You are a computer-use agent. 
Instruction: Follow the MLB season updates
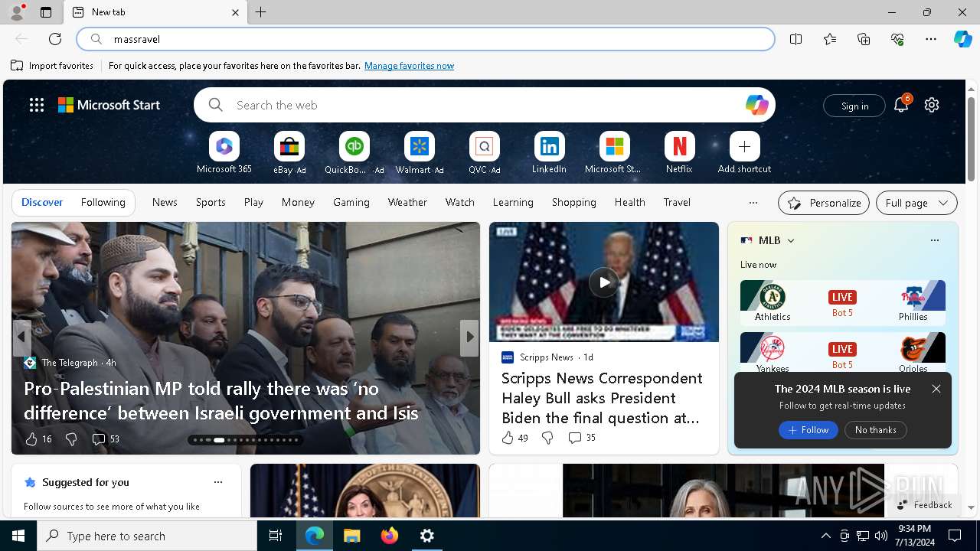coord(808,430)
